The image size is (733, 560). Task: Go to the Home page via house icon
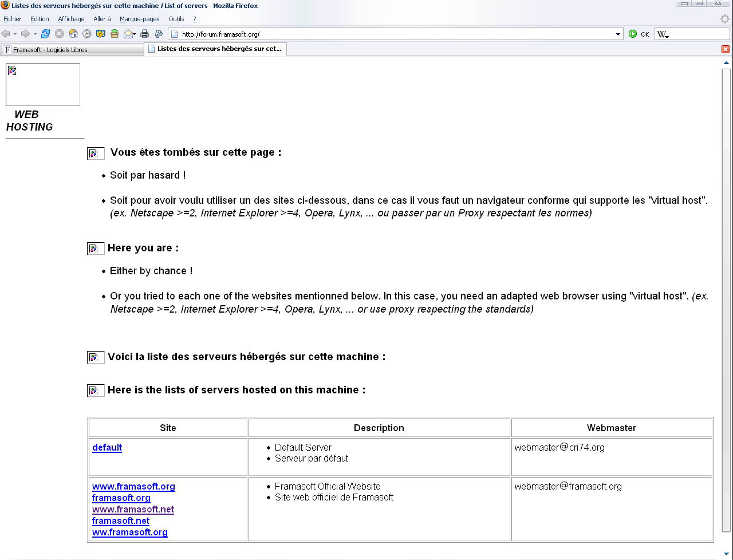[73, 34]
